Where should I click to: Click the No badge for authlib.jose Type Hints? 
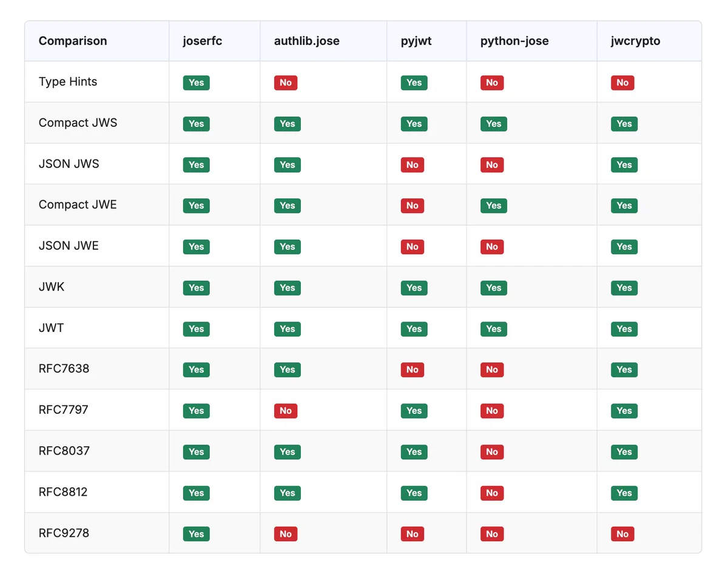coord(286,83)
